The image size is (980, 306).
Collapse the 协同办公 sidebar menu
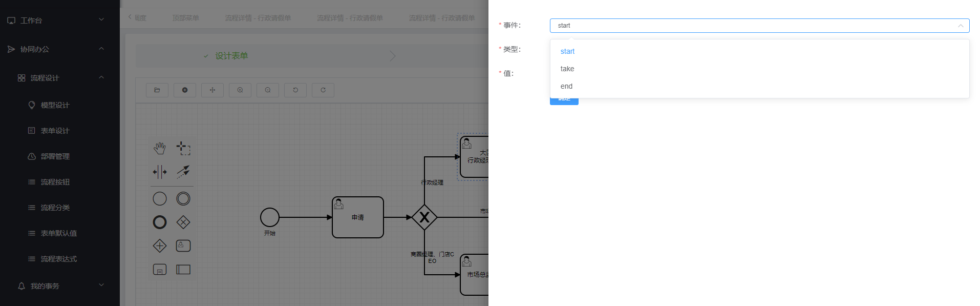click(60, 49)
